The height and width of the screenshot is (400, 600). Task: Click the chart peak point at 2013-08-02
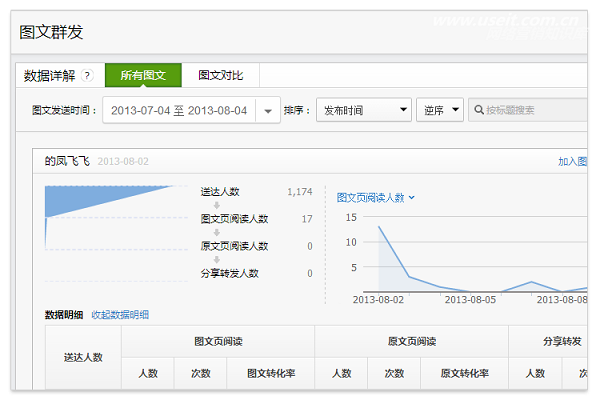379,226
